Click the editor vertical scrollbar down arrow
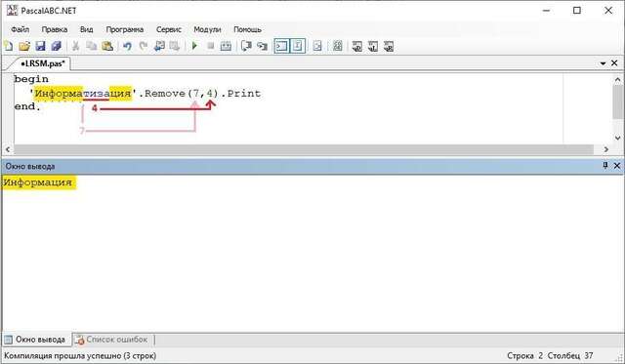The image size is (625, 364). [617, 138]
